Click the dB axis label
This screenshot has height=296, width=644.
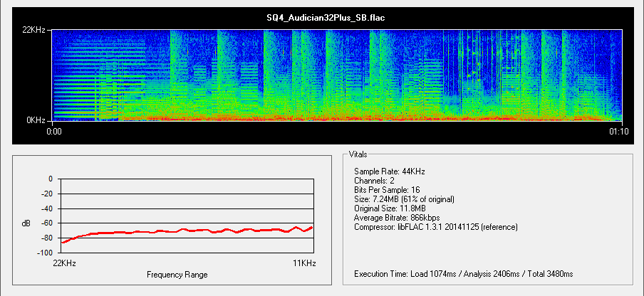tap(26, 223)
